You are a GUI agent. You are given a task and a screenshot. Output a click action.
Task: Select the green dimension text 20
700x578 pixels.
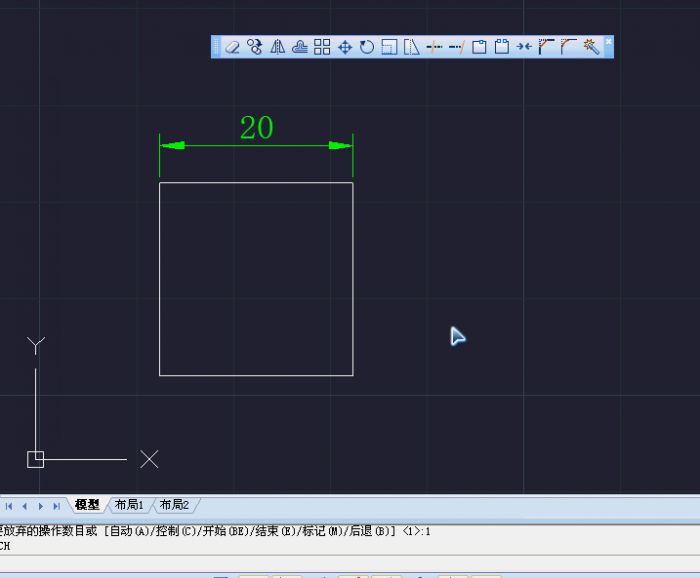256,128
